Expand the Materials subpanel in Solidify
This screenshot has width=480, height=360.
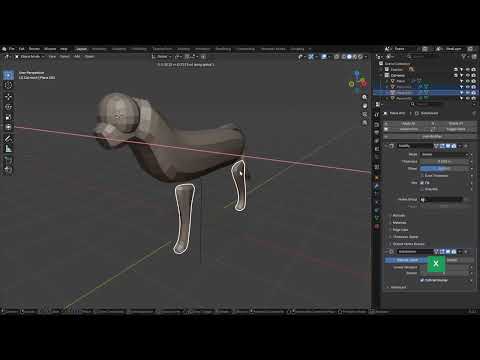399,223
